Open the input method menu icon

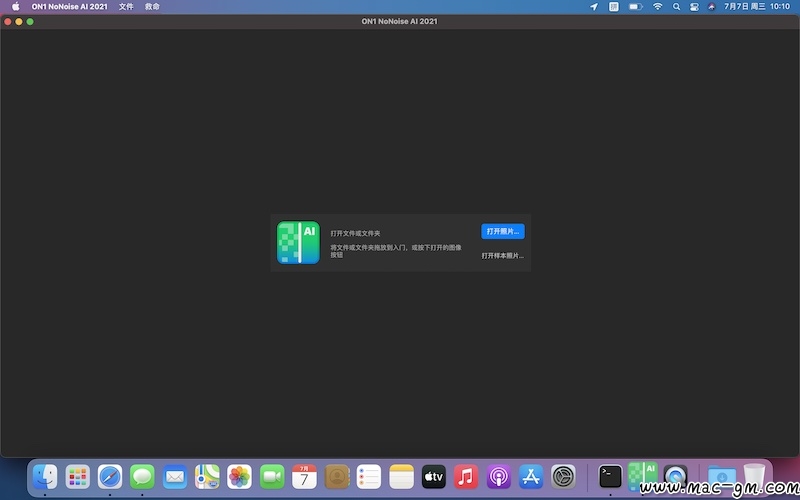pyautogui.click(x=614, y=7)
